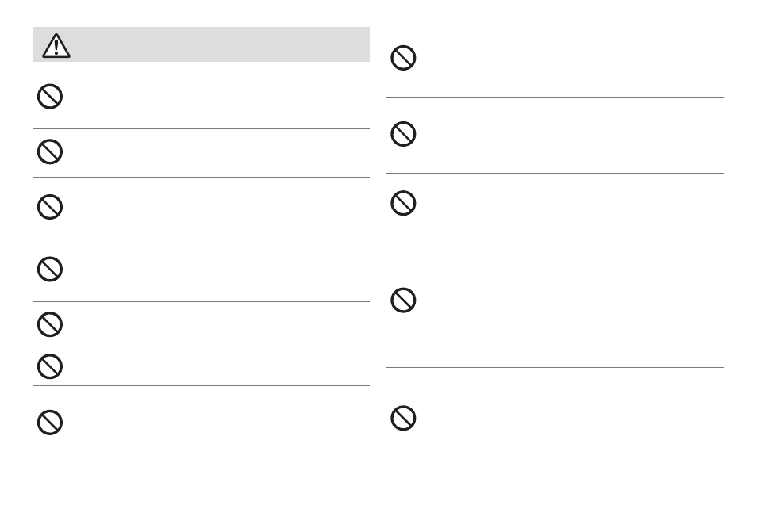Click the gray header banner beside warning triangle
757x532 pixels.
202,44
